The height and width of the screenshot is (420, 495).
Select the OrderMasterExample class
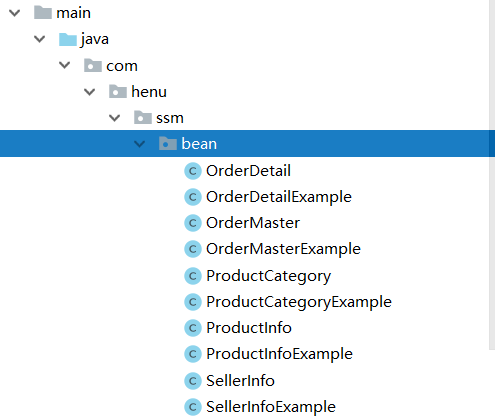click(x=283, y=249)
